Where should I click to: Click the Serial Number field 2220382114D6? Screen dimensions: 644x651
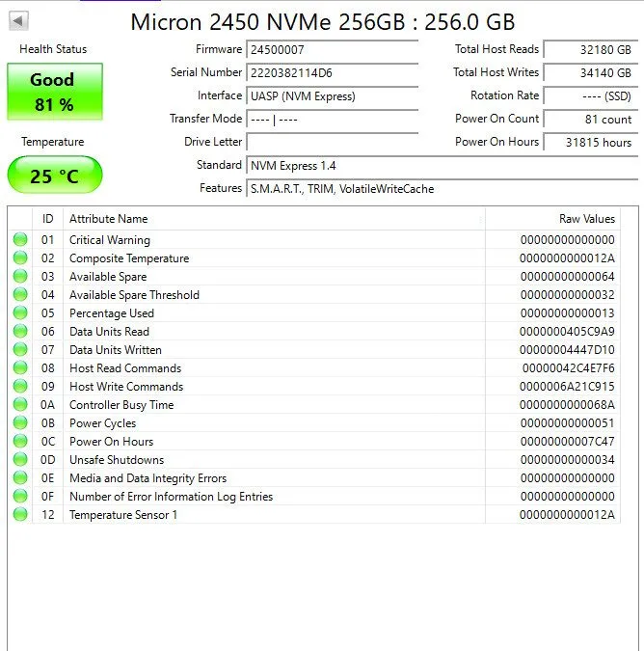click(x=332, y=73)
